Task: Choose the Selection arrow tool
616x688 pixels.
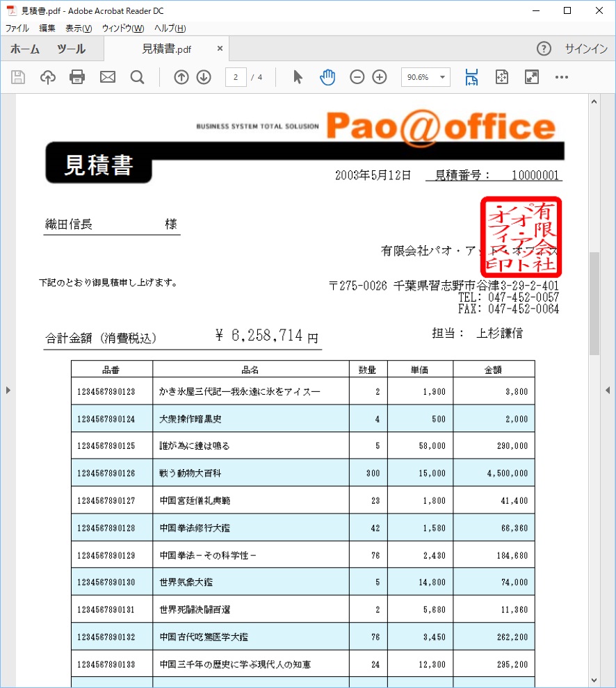Action: coord(298,77)
